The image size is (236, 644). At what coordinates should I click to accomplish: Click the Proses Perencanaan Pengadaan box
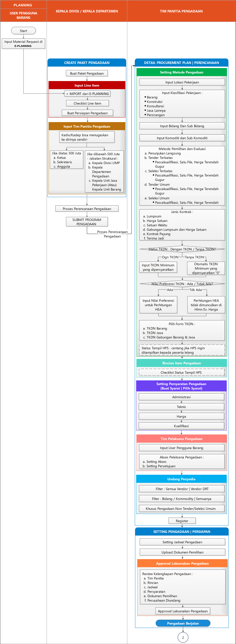(x=87, y=209)
